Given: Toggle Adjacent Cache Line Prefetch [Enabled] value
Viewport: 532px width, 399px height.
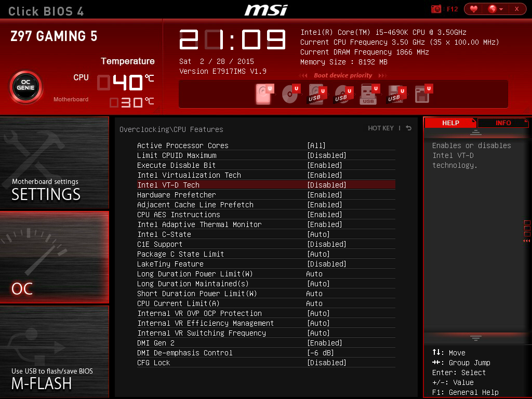Looking at the screenshot, I should coord(324,205).
